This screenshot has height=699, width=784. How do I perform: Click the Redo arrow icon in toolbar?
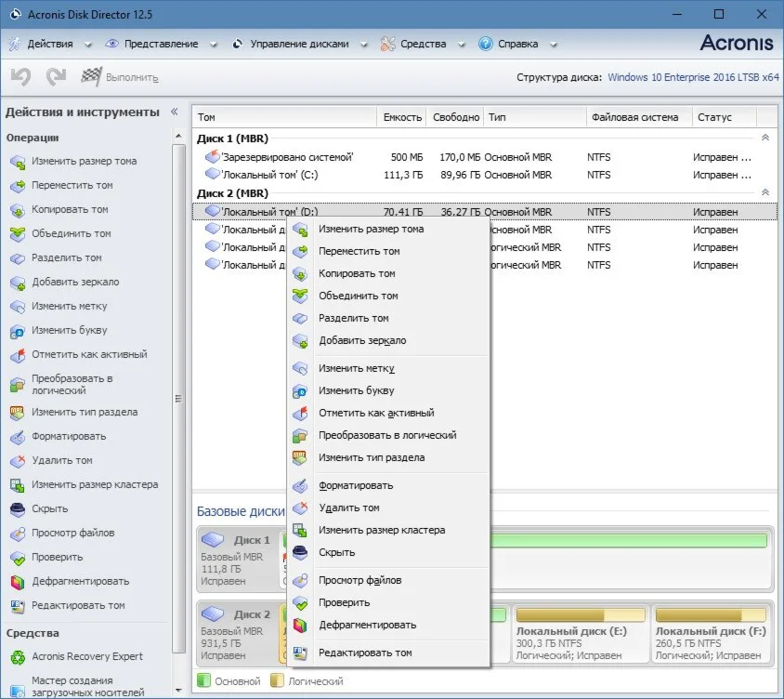[x=56, y=77]
